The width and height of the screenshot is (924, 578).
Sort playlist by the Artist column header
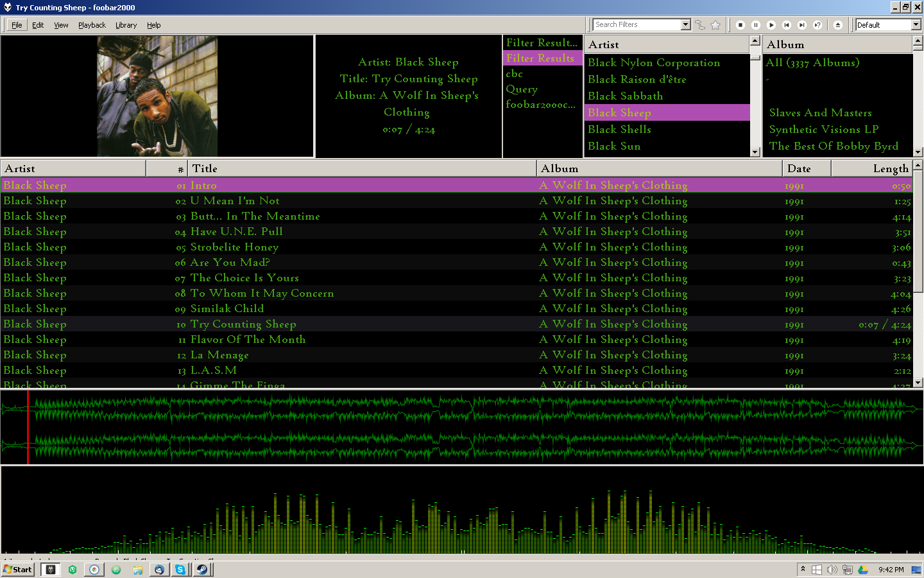73,168
